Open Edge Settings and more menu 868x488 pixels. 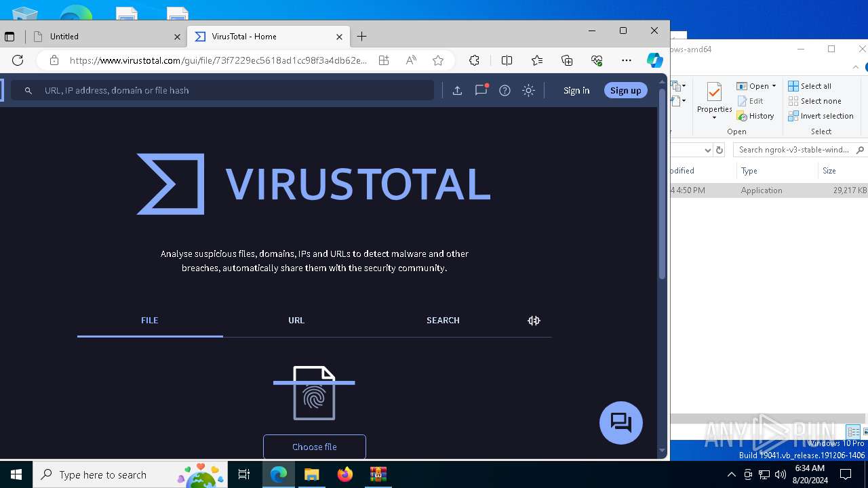(x=627, y=60)
